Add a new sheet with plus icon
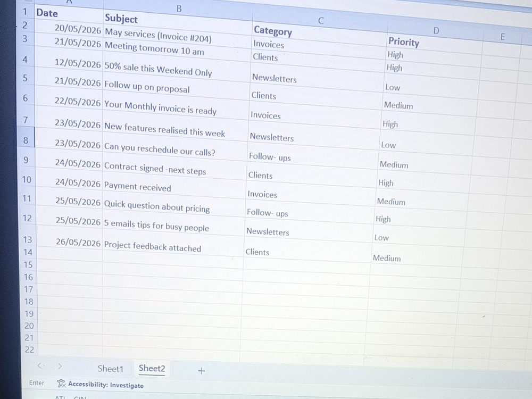 pyautogui.click(x=201, y=371)
